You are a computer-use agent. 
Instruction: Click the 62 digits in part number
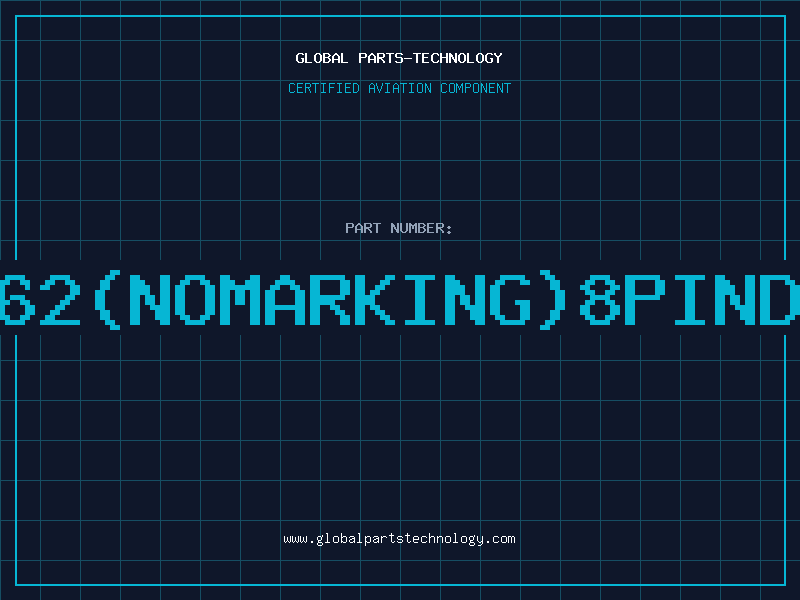coord(40,299)
